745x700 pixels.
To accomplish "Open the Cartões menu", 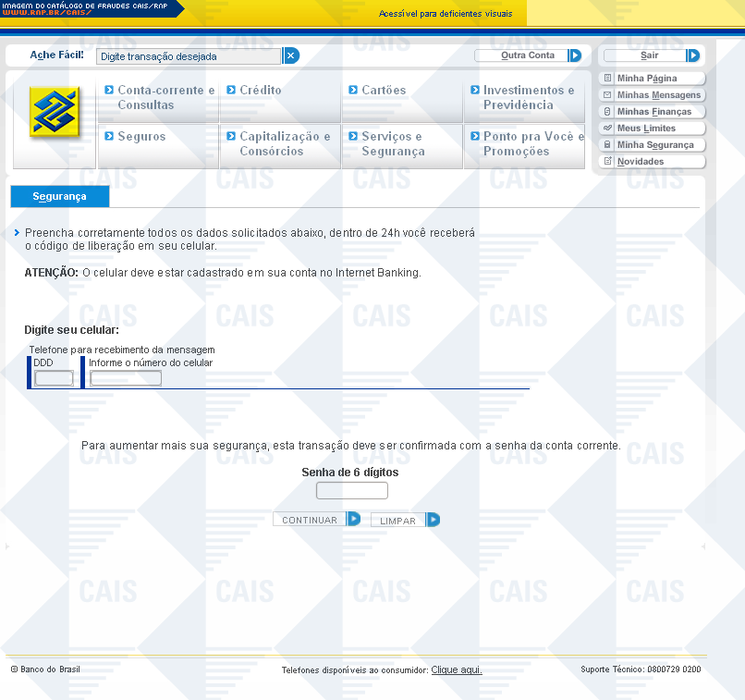I will click(x=384, y=91).
